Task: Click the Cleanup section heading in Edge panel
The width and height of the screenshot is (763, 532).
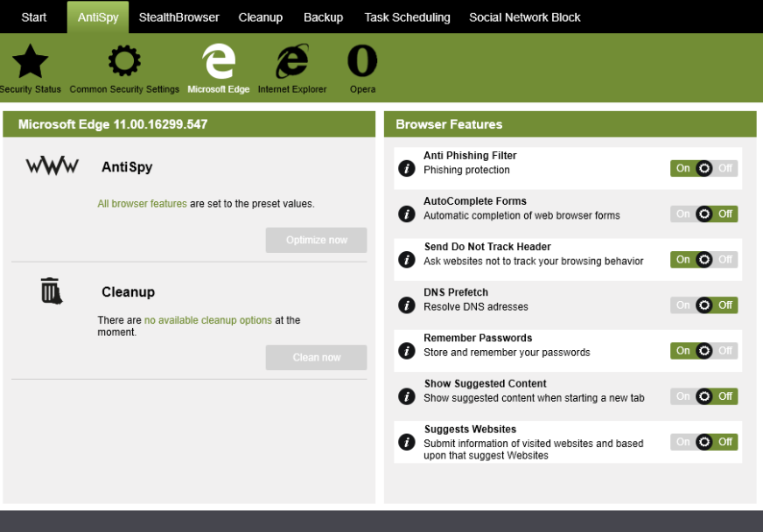Action: [x=128, y=292]
